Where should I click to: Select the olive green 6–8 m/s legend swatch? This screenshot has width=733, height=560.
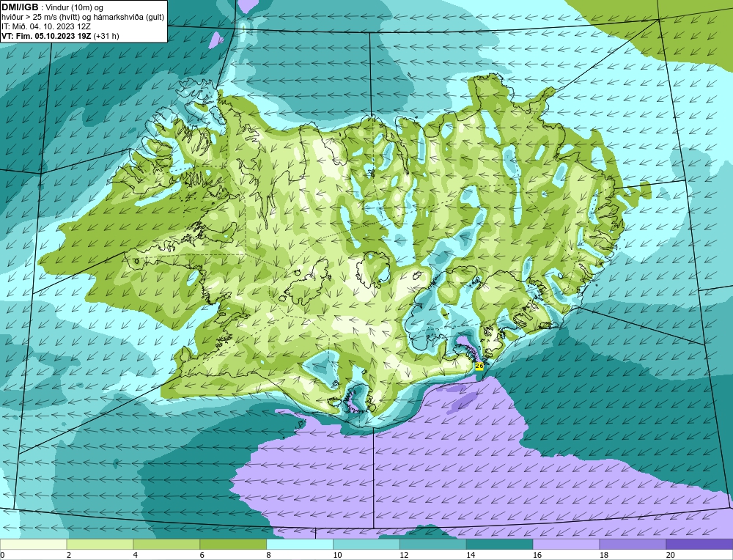pos(233,545)
